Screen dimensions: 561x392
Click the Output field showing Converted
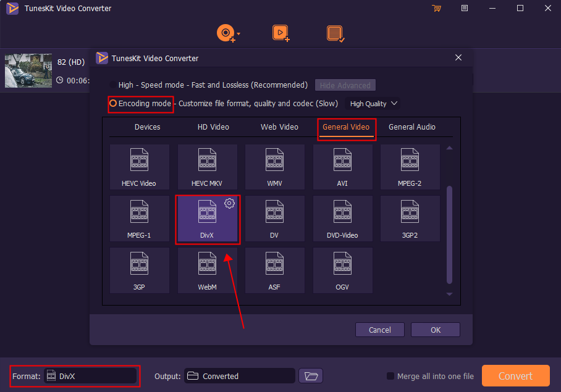[240, 376]
